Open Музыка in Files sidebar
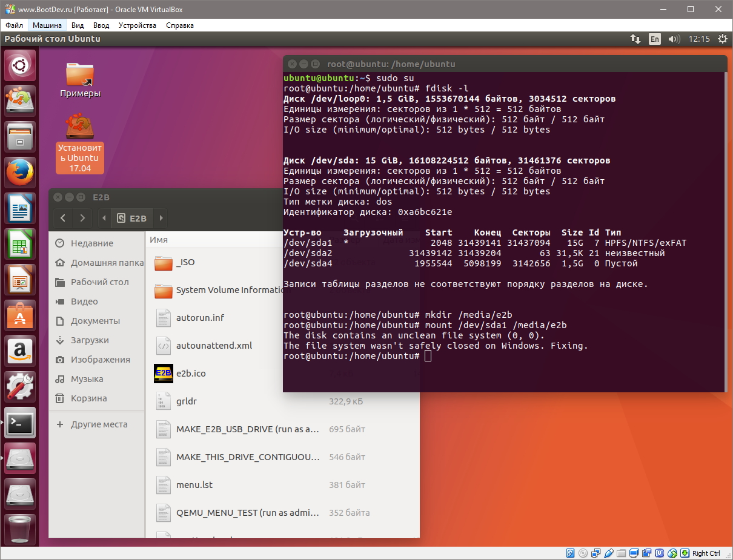Screen dimensions: 733x560 coord(97,379)
